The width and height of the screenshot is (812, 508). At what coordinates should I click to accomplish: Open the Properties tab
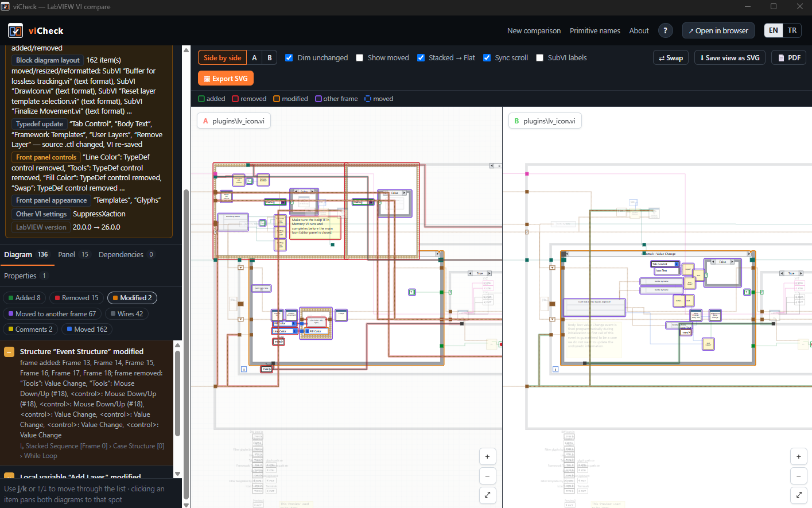pyautogui.click(x=26, y=276)
